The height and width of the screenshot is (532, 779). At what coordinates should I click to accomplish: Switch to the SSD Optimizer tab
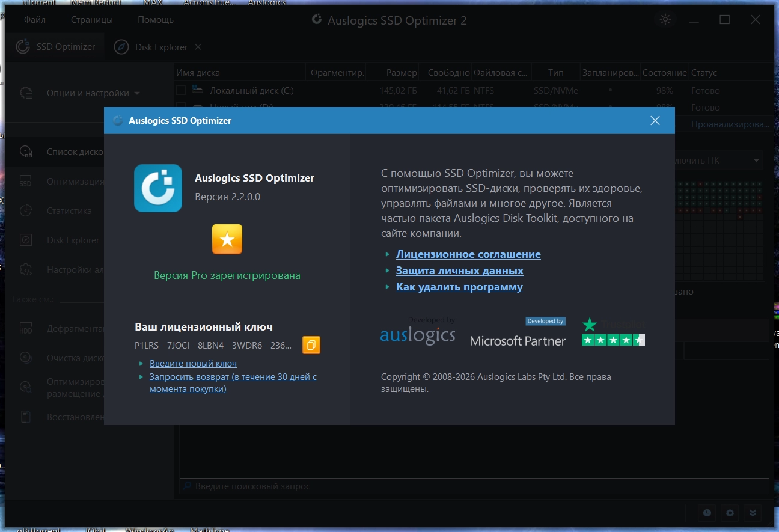[x=55, y=47]
